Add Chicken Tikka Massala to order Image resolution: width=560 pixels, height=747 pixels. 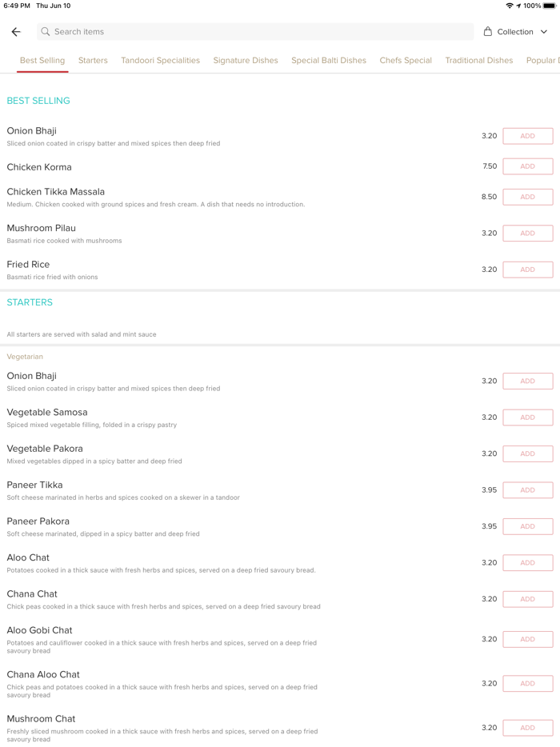[x=527, y=197]
